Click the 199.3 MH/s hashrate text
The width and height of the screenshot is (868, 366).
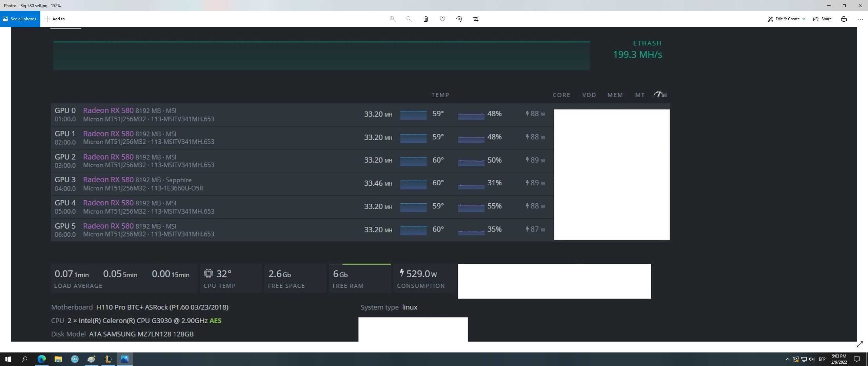point(637,55)
